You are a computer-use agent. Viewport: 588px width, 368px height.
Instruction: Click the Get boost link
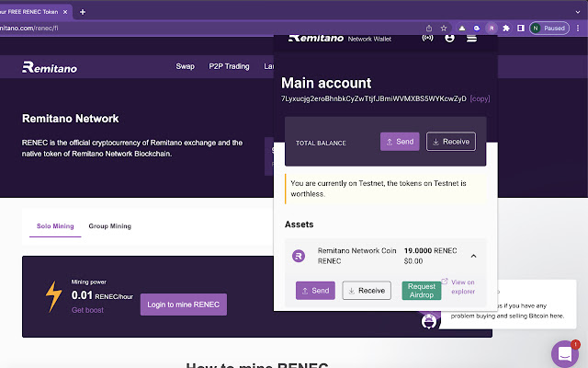[x=87, y=310]
